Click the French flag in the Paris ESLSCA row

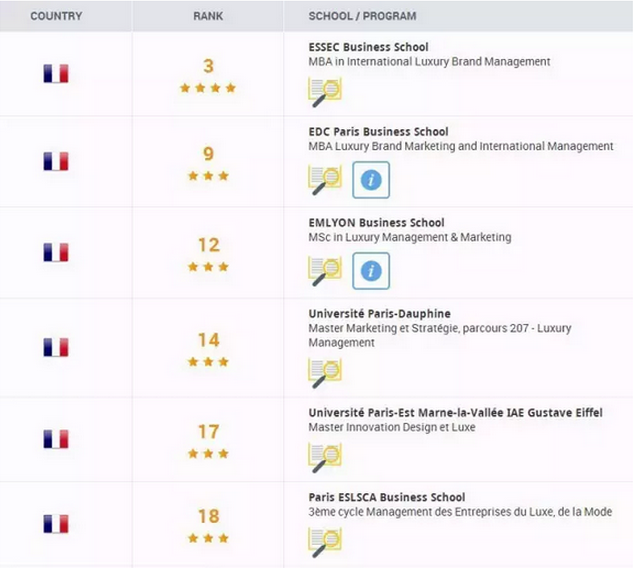(56, 524)
